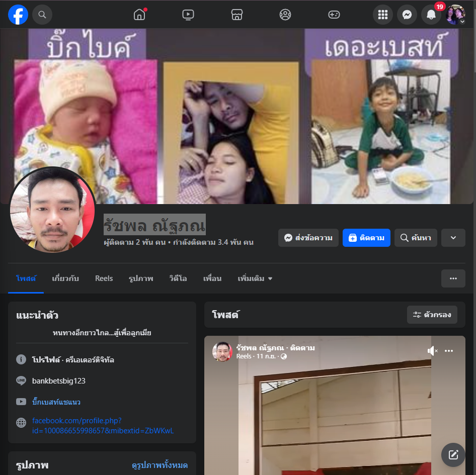Image resolution: width=476 pixels, height=475 pixels.
Task: Click the globe website icon in intro
Action: click(x=21, y=423)
